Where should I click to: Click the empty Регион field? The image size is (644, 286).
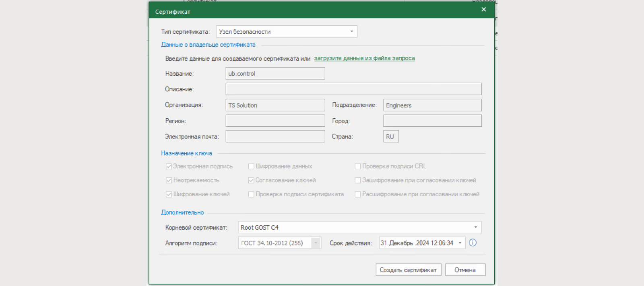tap(275, 121)
